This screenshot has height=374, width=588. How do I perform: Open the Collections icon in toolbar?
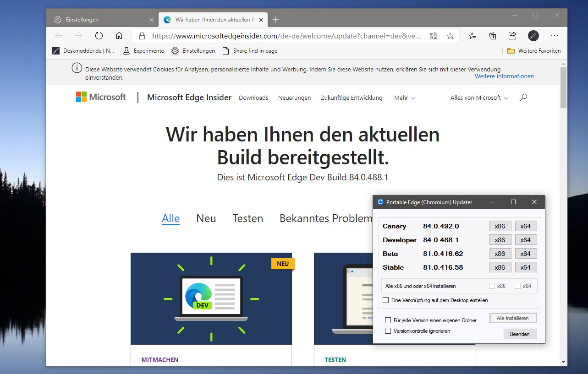pos(493,36)
